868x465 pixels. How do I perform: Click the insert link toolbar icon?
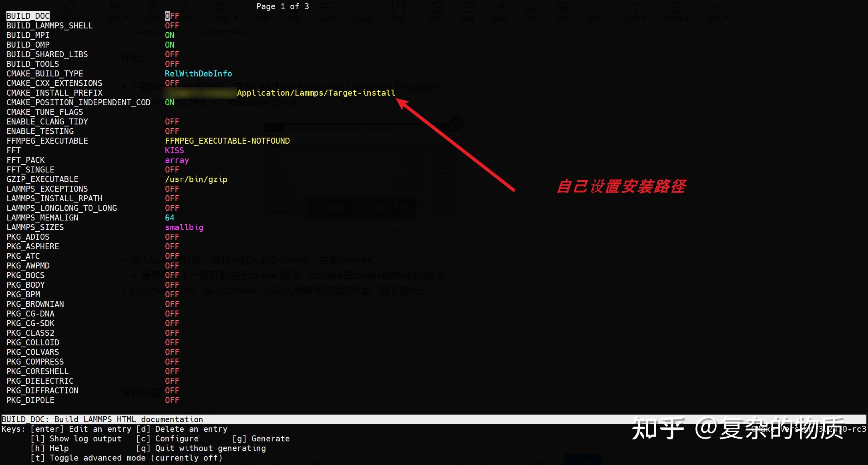(499, 8)
